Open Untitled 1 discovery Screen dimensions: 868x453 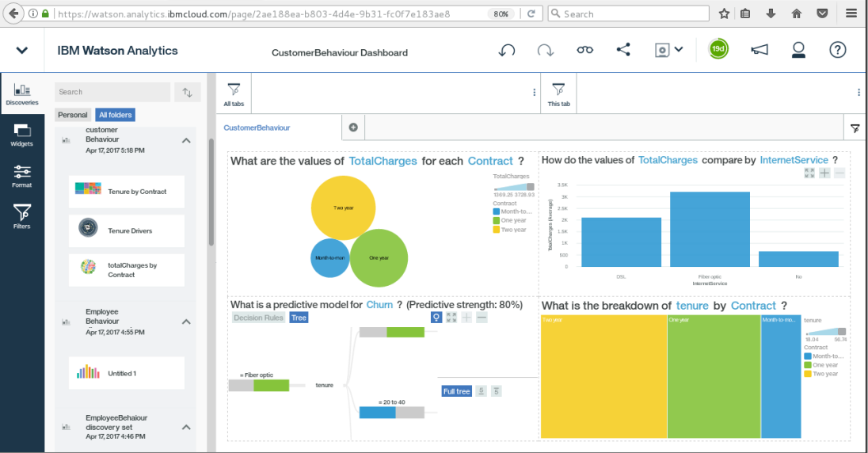[127, 373]
